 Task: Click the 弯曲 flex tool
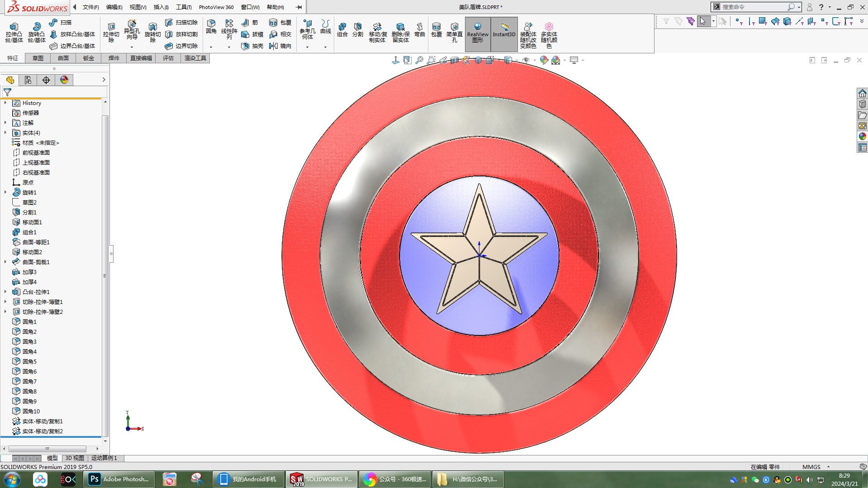point(420,29)
